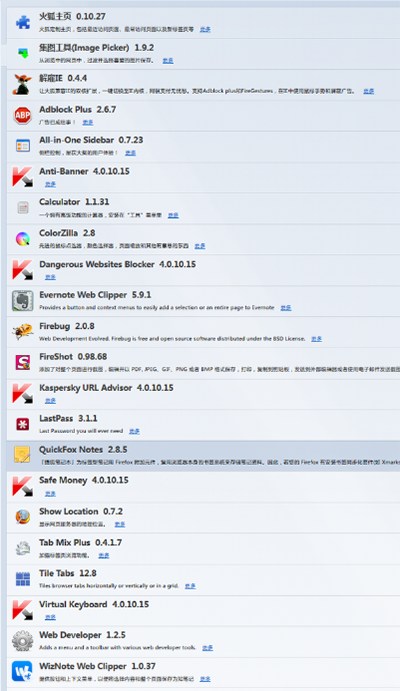Open the More link under Anti-Banner
This screenshot has width=400, height=691.
(50, 184)
